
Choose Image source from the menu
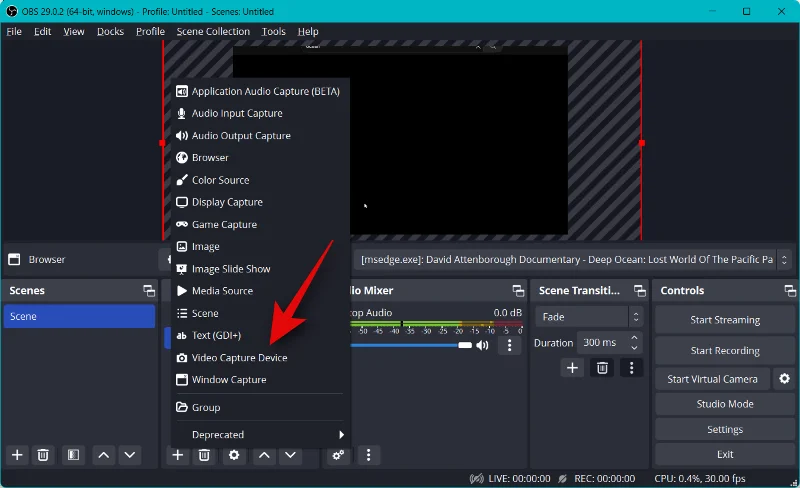click(260, 247)
